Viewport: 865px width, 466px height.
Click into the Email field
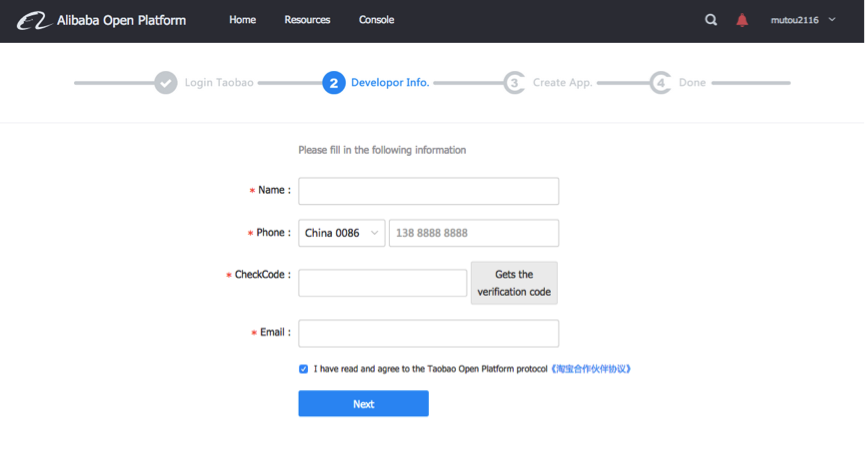pos(428,333)
